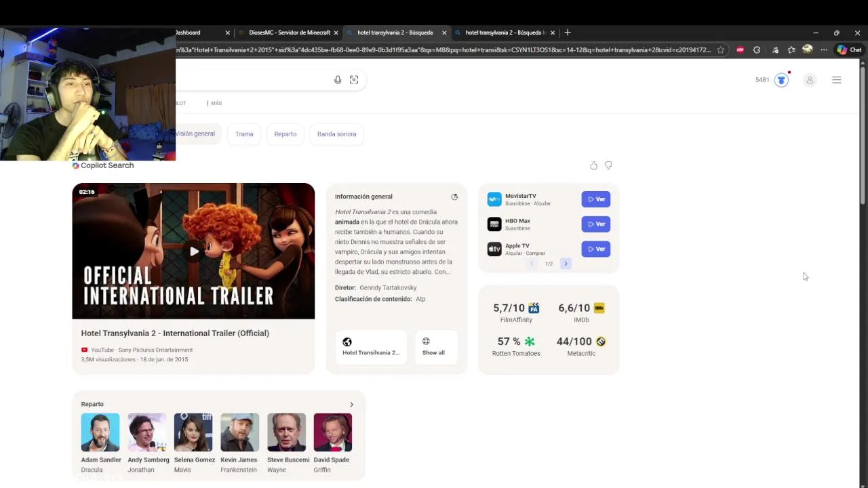The height and width of the screenshot is (488, 868).
Task: Select the Trama tab
Action: coord(244,134)
